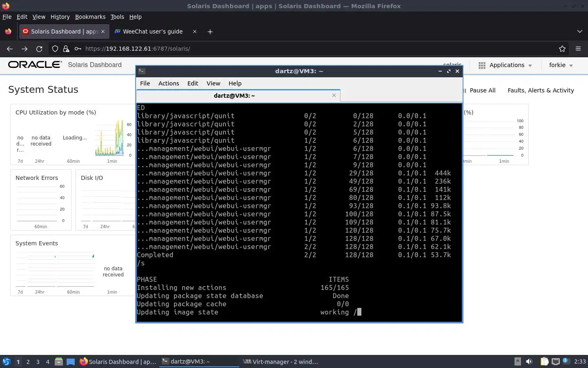Open the file manager taskbar icon
The height and width of the screenshot is (368, 588).
point(59,361)
